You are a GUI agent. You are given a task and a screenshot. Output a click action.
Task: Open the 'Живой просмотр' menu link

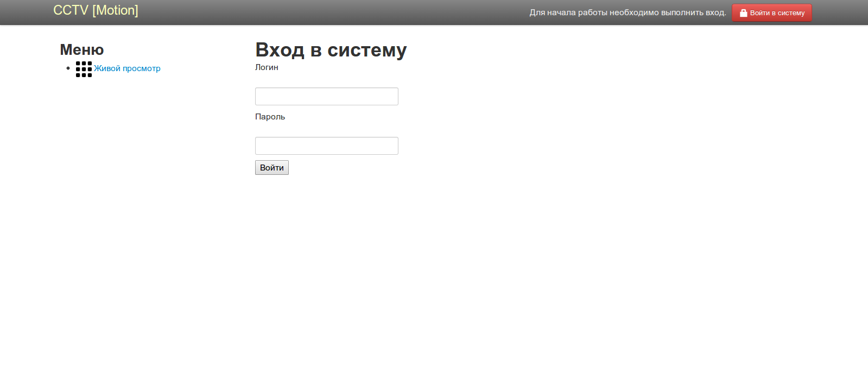(x=127, y=68)
